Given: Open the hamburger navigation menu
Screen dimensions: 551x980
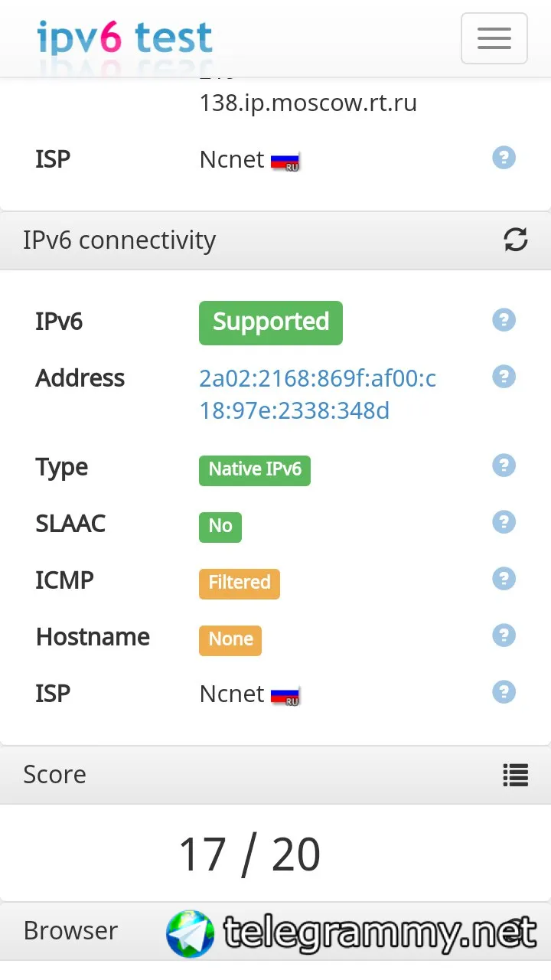Looking at the screenshot, I should 494,38.
